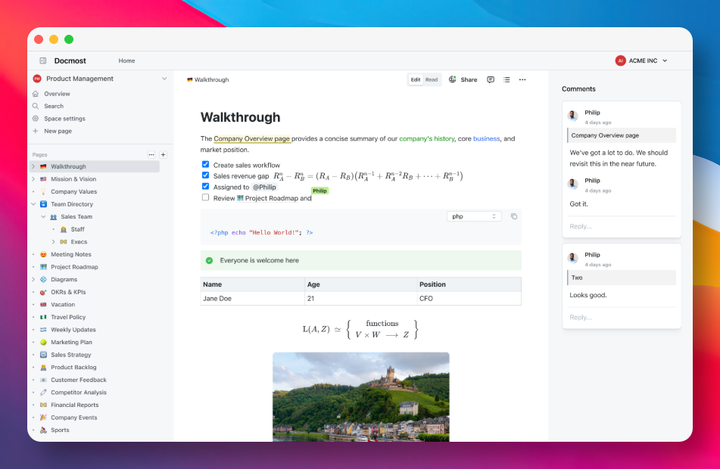Click the Product Backlog page icon
The image size is (720, 469).
tap(43, 367)
